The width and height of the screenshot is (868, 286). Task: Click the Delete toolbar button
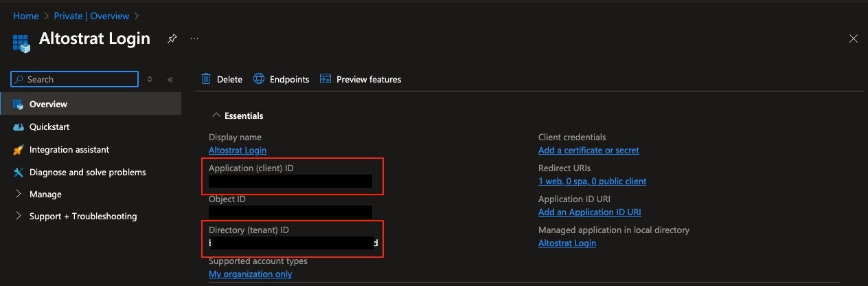222,79
